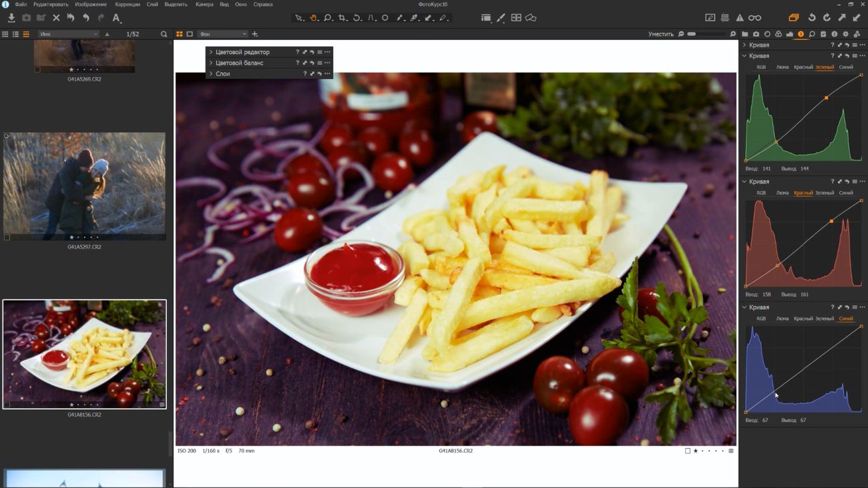The image size is (868, 488).
Task: Toggle single-image viewer mode
Action: click(190, 34)
